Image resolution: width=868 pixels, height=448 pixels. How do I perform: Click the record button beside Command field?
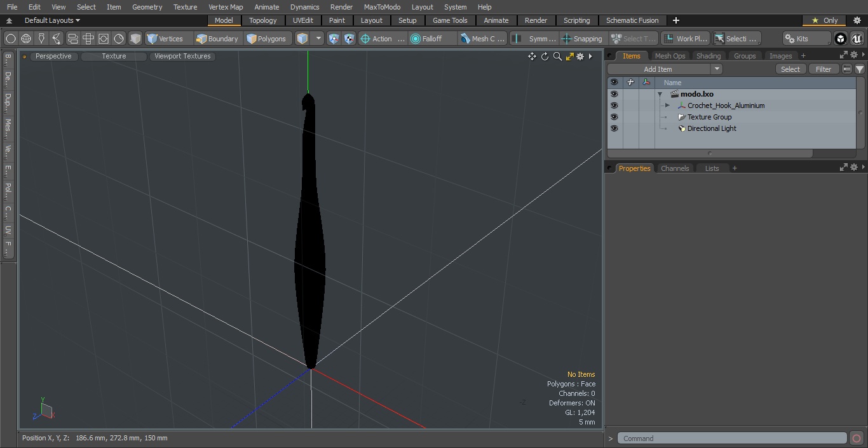click(x=857, y=438)
